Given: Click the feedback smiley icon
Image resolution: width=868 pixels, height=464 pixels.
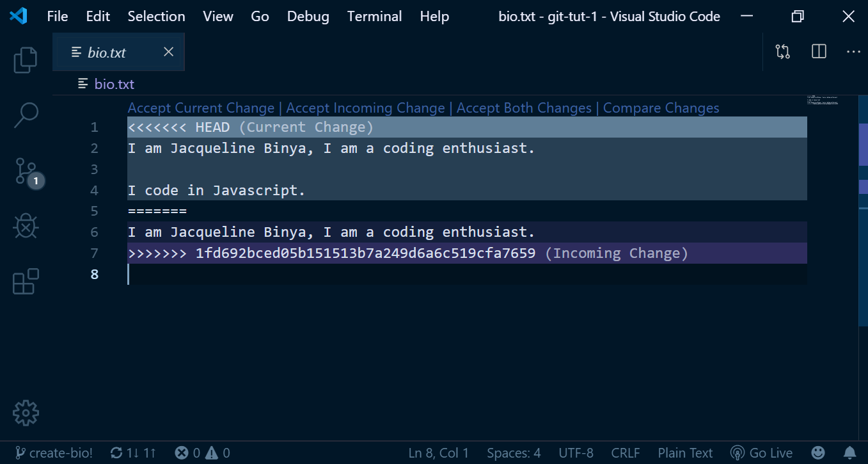Looking at the screenshot, I should [818, 453].
